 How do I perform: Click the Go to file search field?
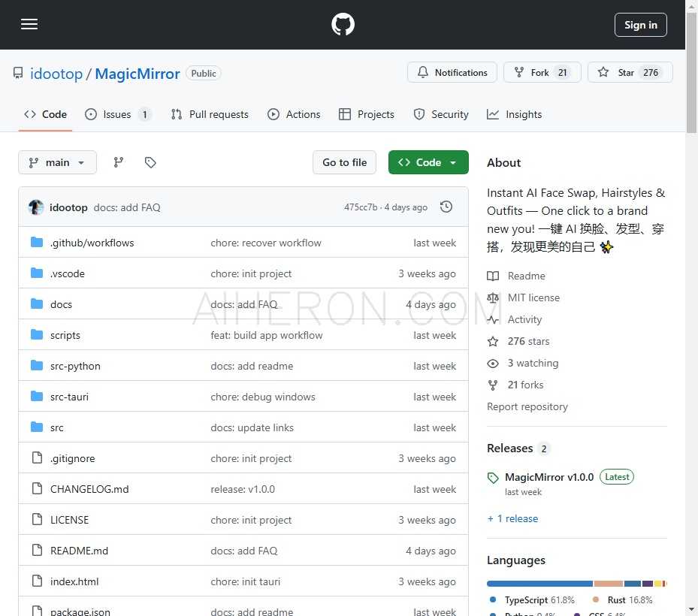coord(344,162)
